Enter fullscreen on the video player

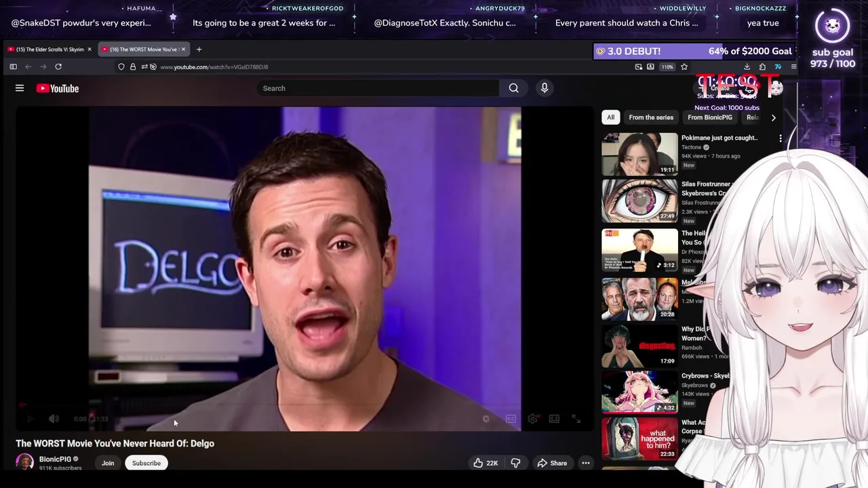pyautogui.click(x=576, y=419)
